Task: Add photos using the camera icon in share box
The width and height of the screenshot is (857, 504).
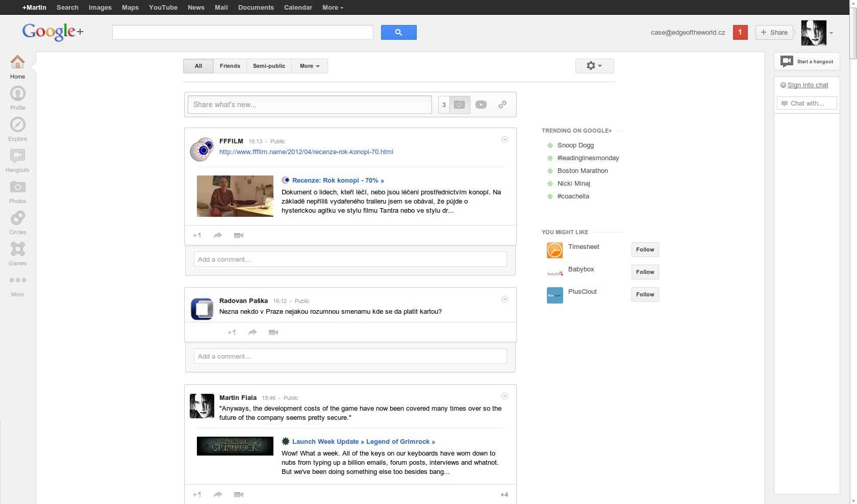Action: click(x=460, y=105)
